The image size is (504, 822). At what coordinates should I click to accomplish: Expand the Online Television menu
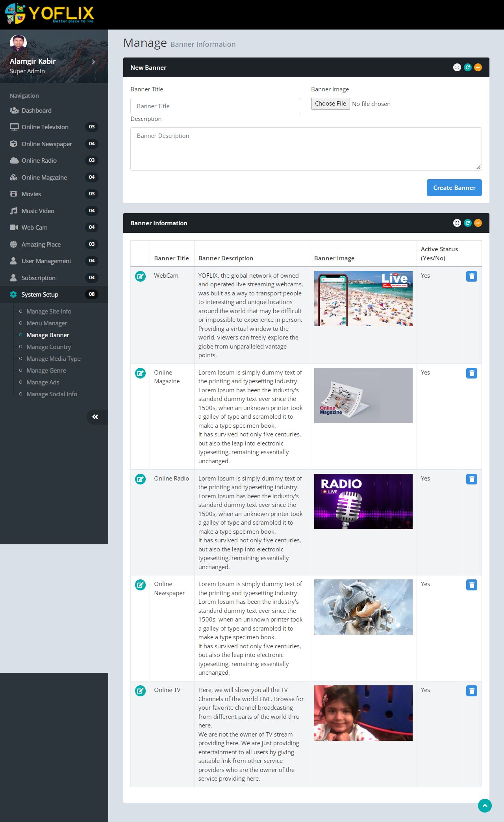click(x=54, y=127)
